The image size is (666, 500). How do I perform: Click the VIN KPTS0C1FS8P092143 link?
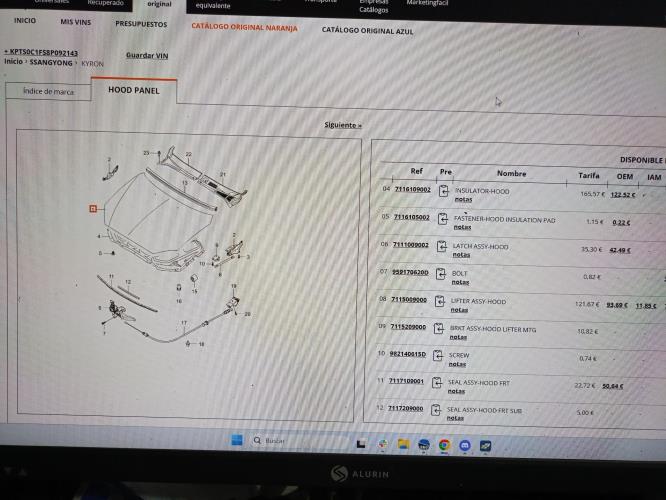pos(41,52)
